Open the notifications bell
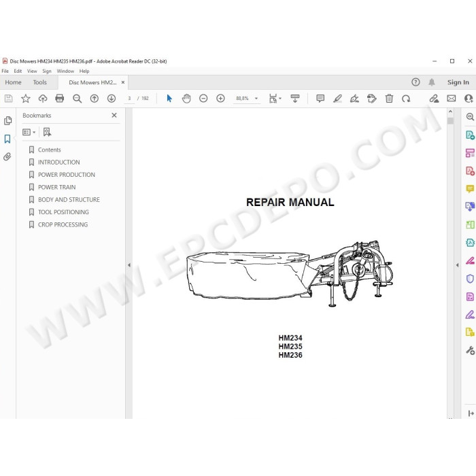476x476 pixels. (432, 82)
